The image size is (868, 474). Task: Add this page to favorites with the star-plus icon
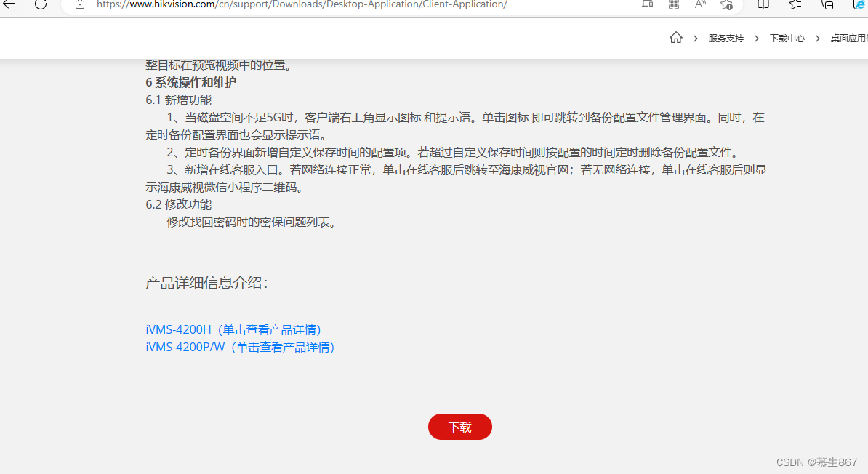tap(726, 4)
